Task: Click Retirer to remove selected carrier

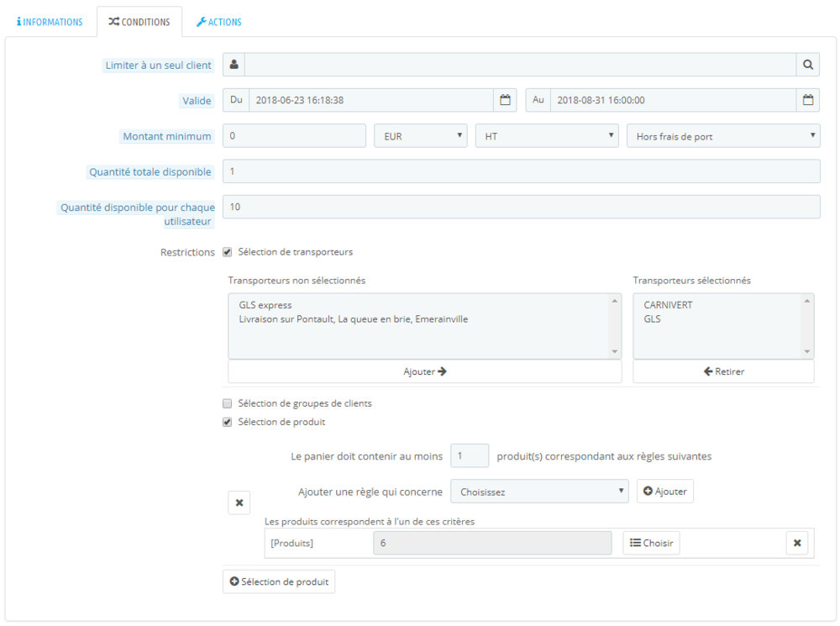Action: 723,371
